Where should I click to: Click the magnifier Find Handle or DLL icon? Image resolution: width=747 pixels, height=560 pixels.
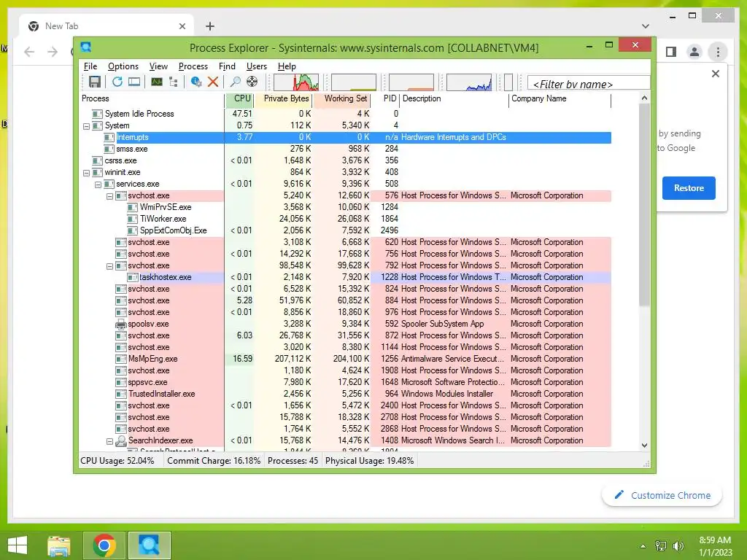tap(235, 82)
